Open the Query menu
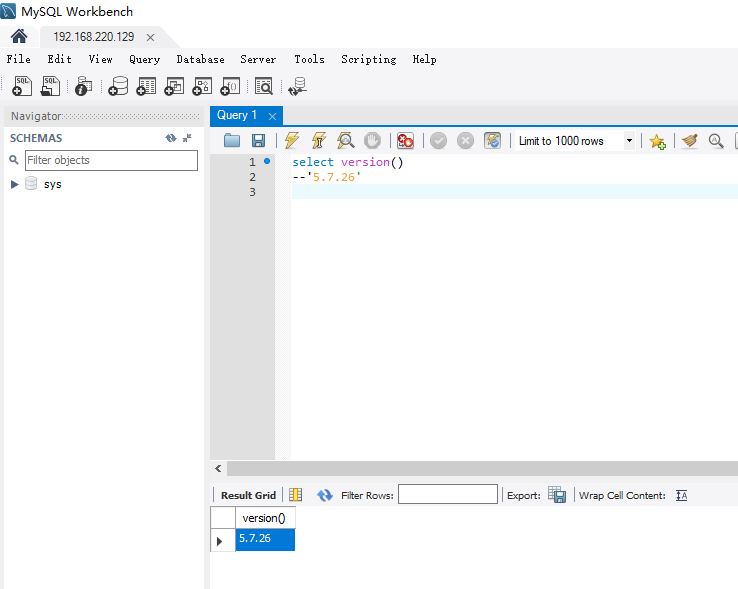 click(x=144, y=59)
